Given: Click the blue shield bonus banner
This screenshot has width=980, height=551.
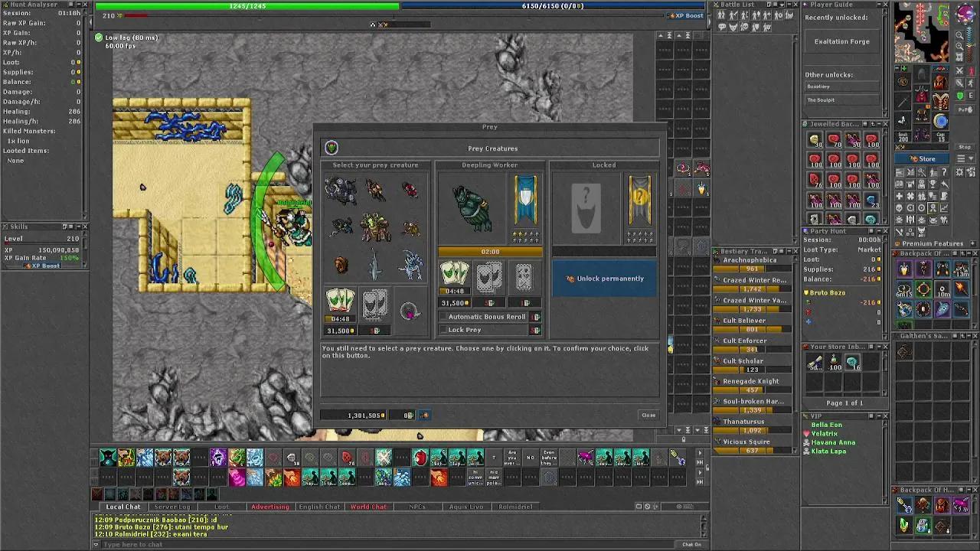Looking at the screenshot, I should tap(526, 201).
